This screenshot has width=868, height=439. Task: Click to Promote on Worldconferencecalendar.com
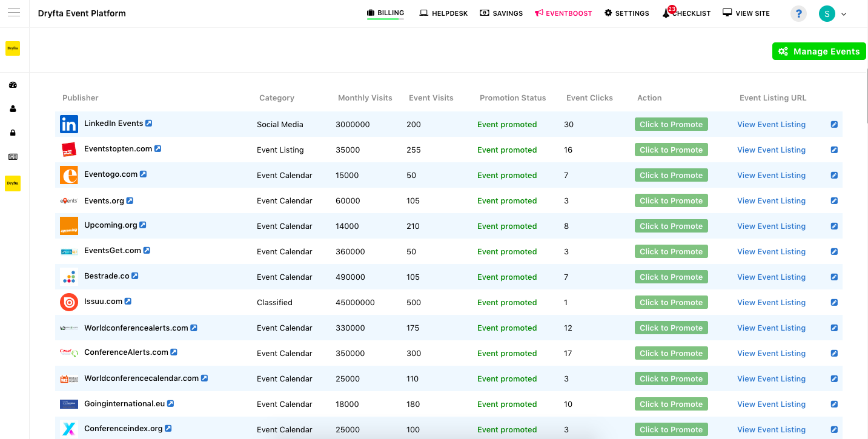(671, 378)
